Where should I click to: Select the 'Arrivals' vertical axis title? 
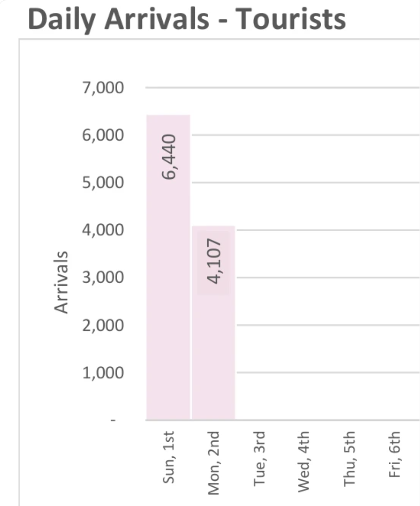(62, 282)
